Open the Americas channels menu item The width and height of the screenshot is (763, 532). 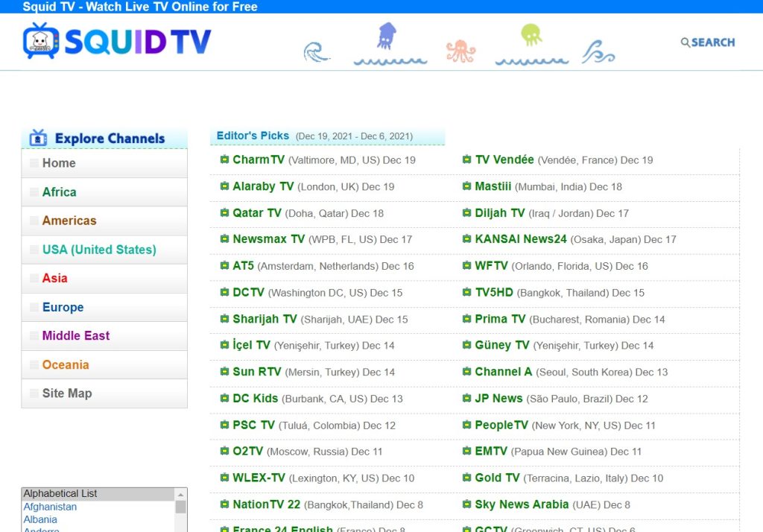click(104, 221)
